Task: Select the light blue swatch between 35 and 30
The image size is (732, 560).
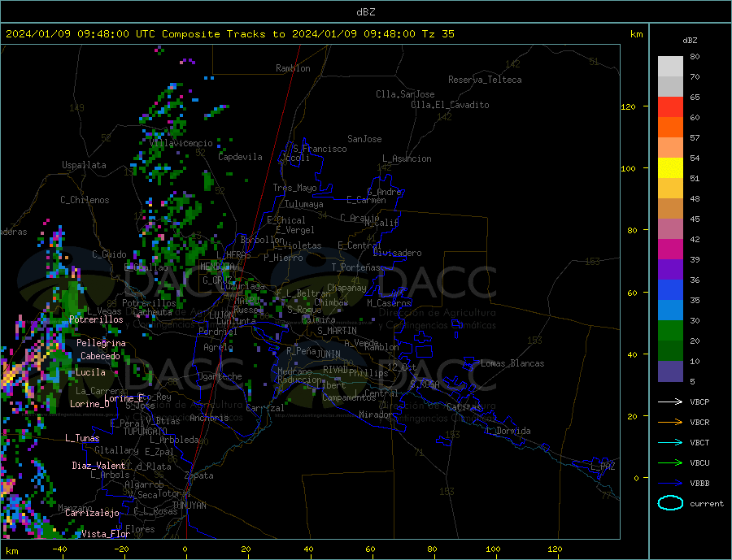Action: 670,310
